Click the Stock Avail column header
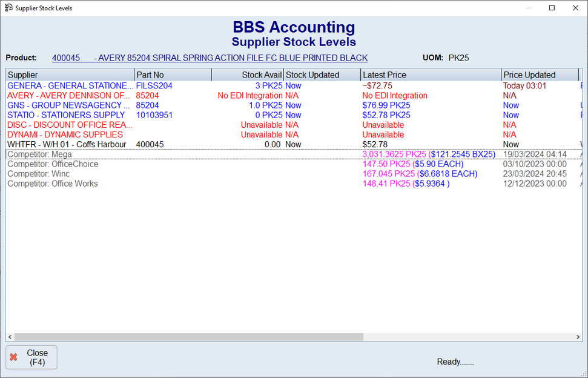The height and width of the screenshot is (378, 588). tap(248, 75)
